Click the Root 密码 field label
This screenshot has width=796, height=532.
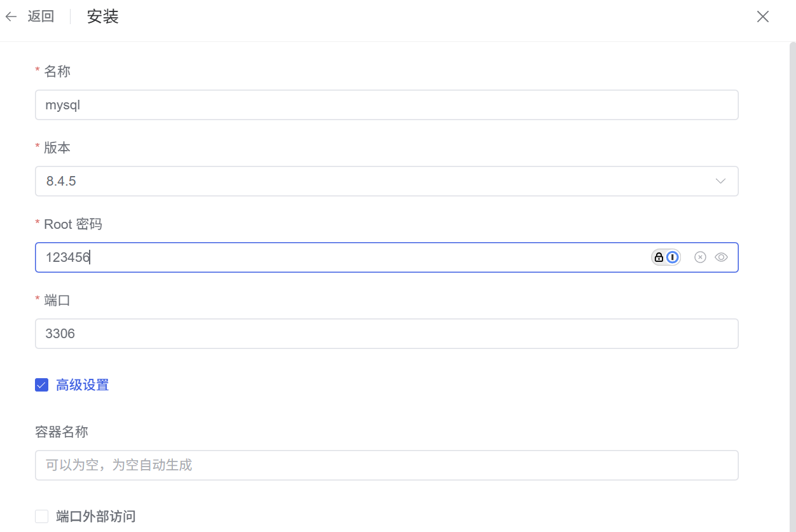coord(72,224)
